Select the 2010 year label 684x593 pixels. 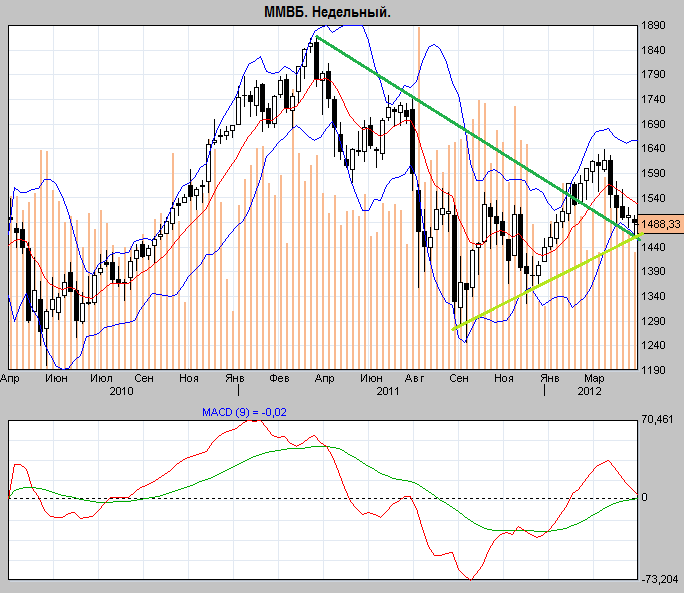(x=121, y=391)
